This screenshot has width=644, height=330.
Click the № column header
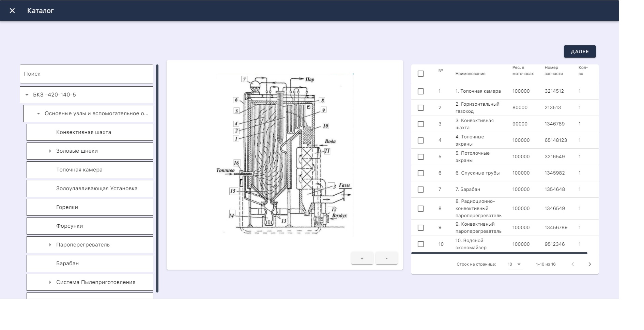[441, 71]
